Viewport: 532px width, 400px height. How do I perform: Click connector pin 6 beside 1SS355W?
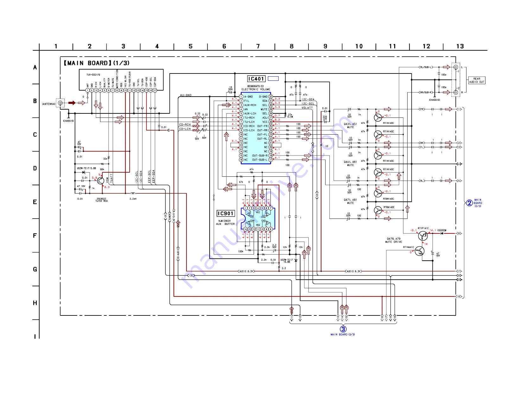[459, 233]
